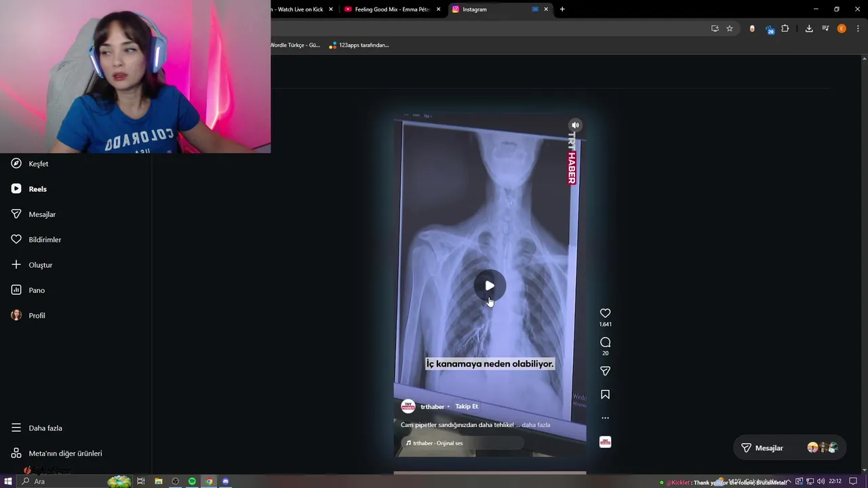868x488 pixels.
Task: Go to Profil page
Action: pyautogui.click(x=28, y=315)
